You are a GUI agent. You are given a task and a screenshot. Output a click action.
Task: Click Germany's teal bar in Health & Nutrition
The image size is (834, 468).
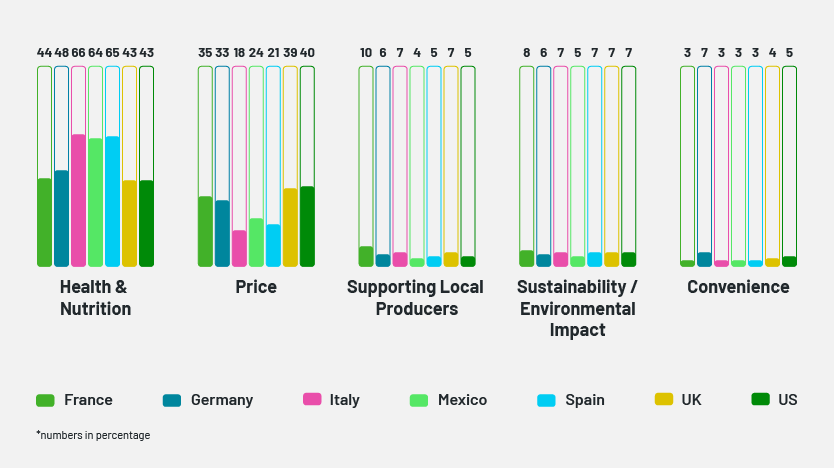(x=61, y=218)
